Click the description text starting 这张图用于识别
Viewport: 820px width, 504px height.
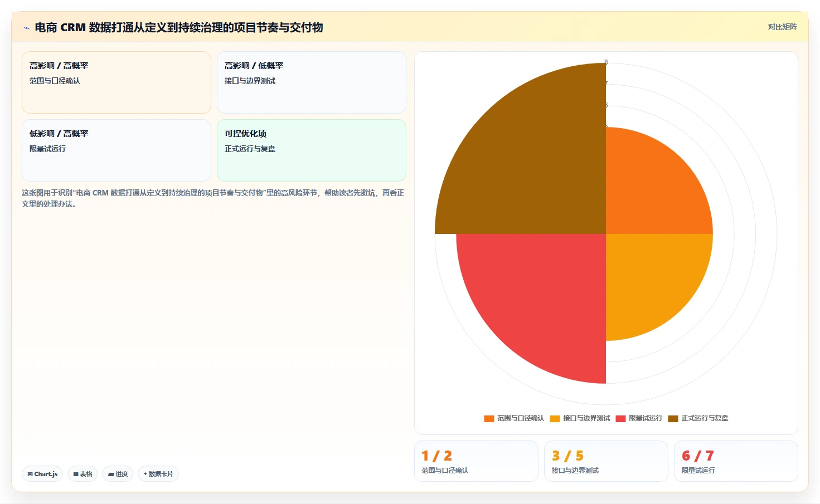click(213, 198)
